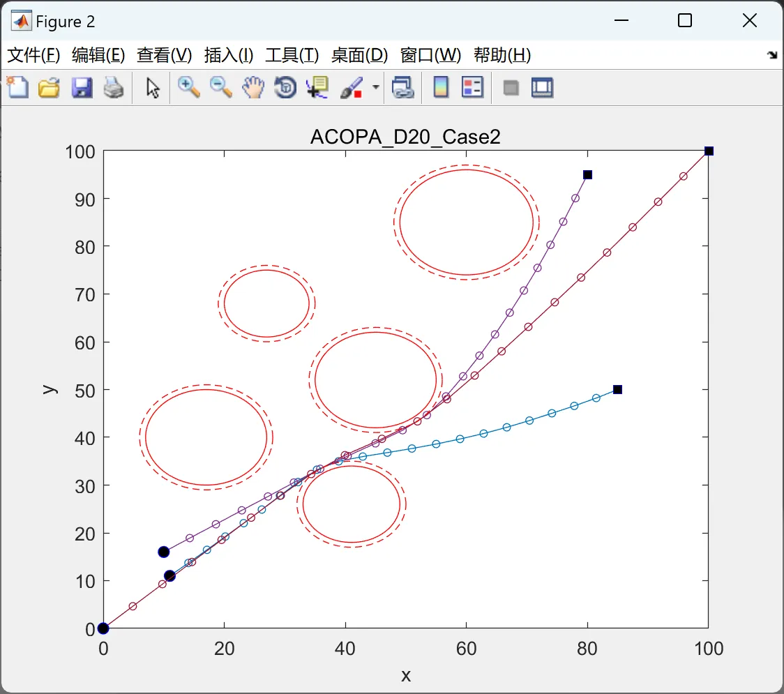
Task: Select the Edit Plot arrow tool
Action: tap(153, 87)
